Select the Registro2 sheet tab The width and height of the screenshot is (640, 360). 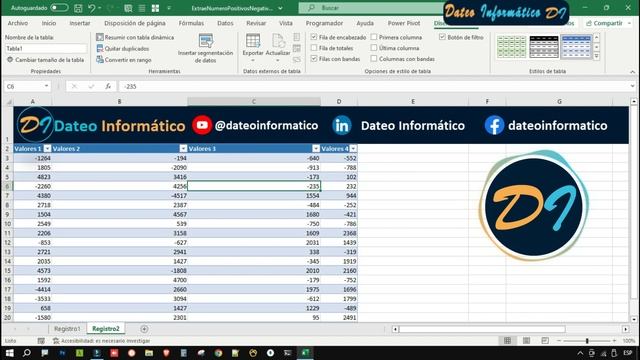[106, 329]
